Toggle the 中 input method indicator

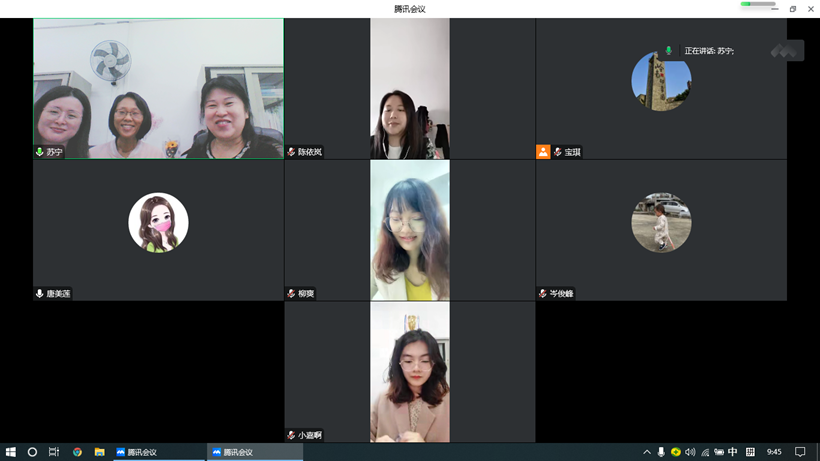(x=733, y=452)
